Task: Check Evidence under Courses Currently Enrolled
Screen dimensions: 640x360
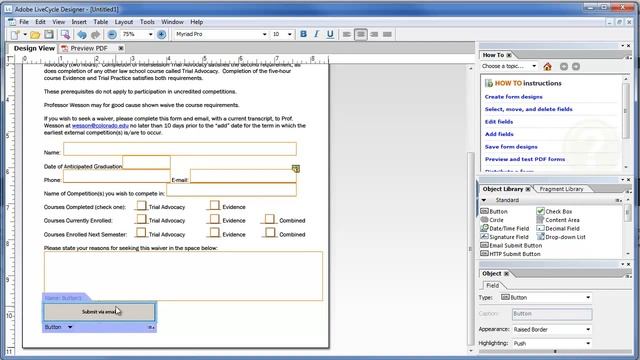Action: (215, 219)
